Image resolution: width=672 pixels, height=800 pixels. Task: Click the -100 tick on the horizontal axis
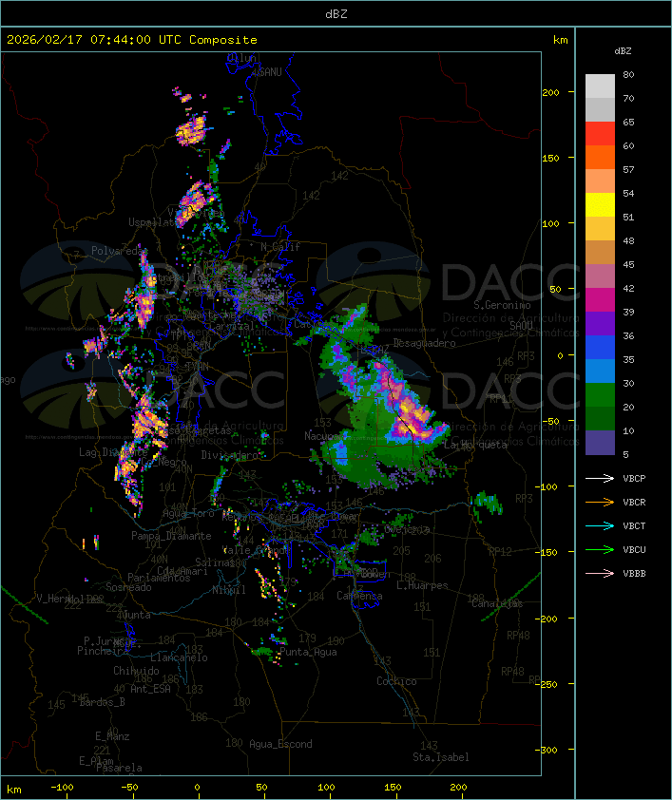click(62, 788)
